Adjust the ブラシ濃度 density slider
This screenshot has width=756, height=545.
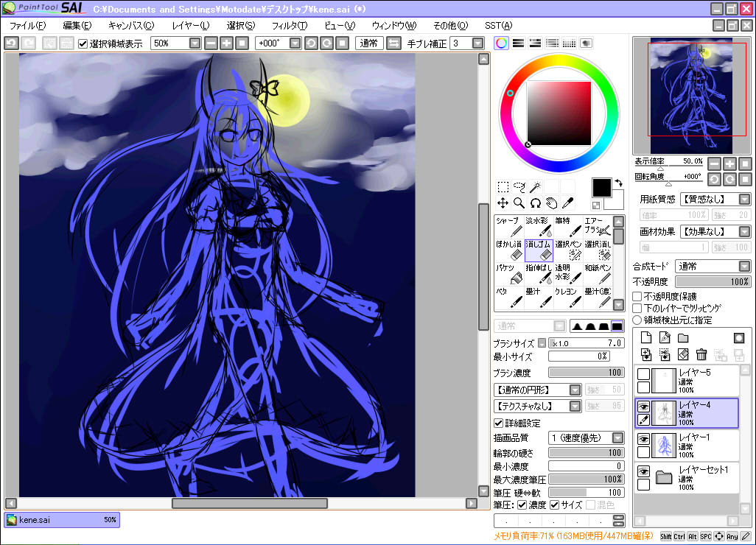587,373
